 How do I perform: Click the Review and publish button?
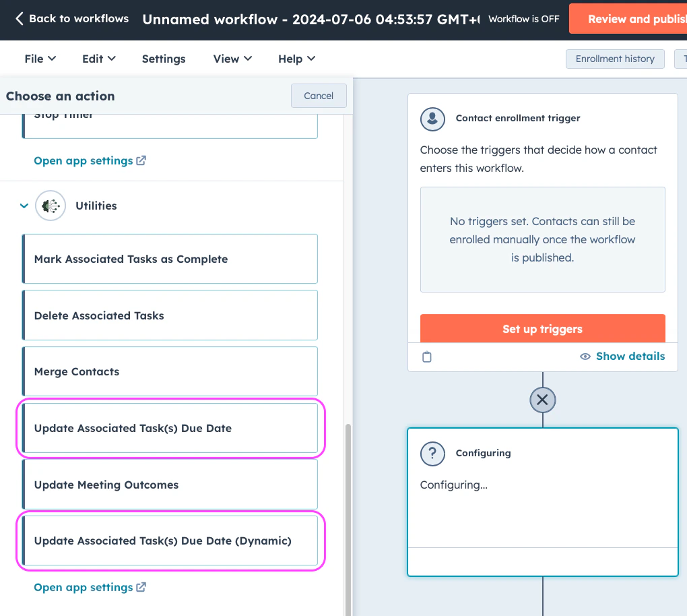pyautogui.click(x=637, y=19)
